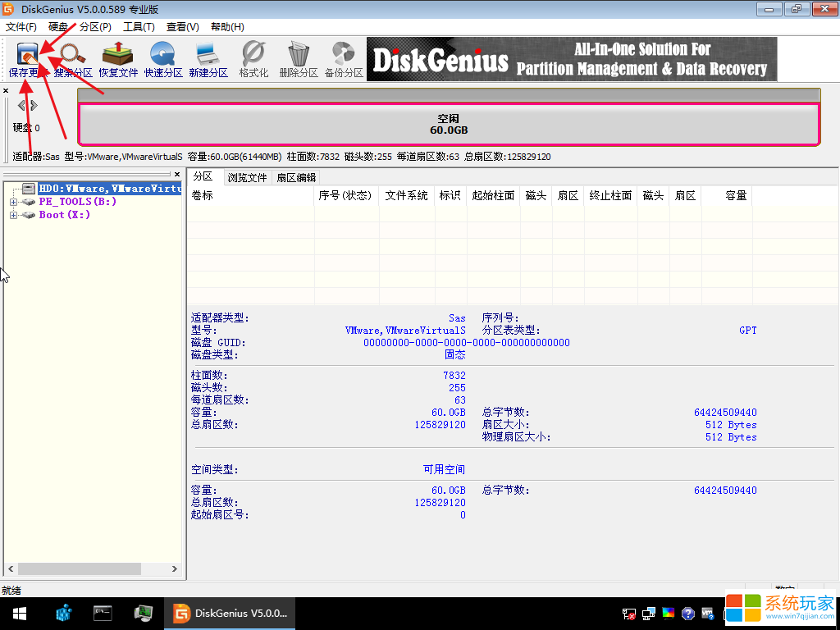
Task: Close the disk map pane with its x
Action: 6,90
